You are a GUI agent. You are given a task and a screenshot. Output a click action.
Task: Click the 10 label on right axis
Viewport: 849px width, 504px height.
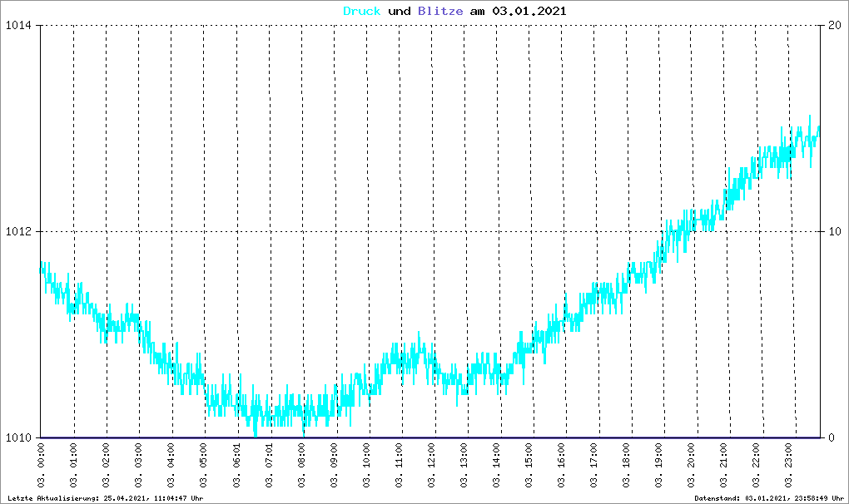coord(830,232)
